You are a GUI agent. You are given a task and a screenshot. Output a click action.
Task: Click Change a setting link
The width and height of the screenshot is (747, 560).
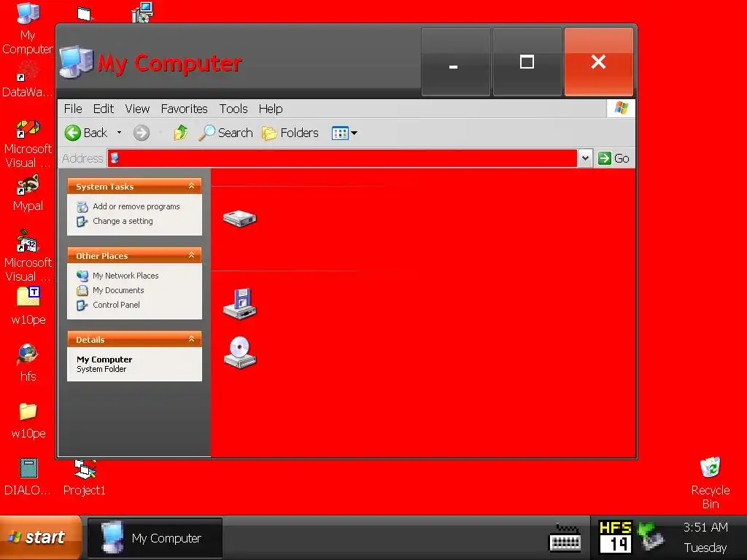123,221
